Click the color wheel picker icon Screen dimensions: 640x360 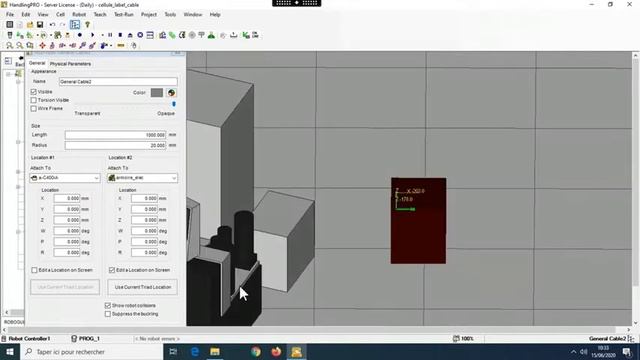[171, 93]
